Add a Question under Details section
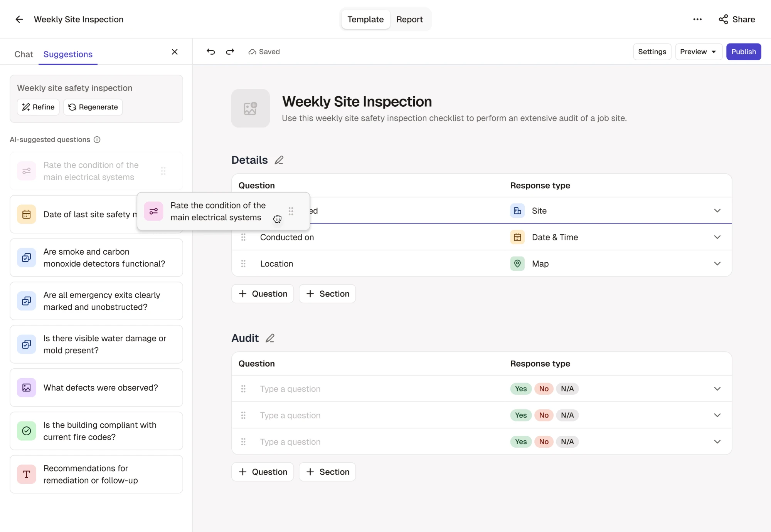 click(263, 294)
